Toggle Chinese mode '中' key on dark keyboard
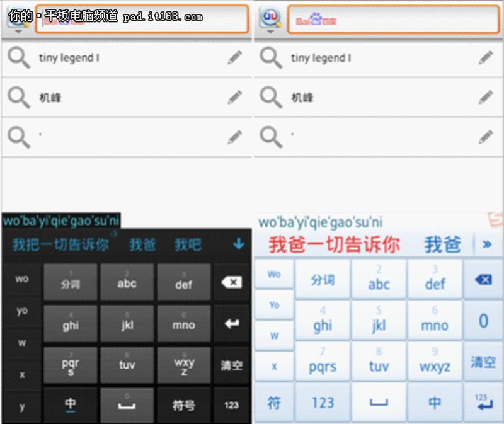 pos(71,405)
